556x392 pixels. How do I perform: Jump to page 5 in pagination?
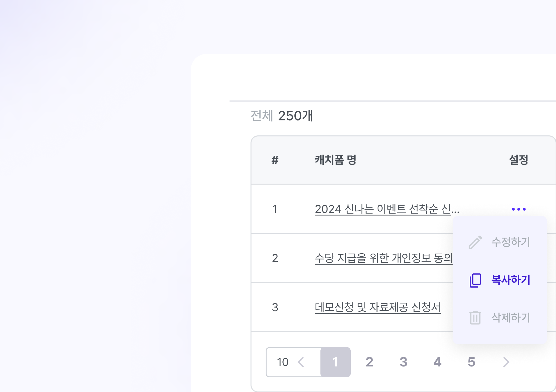pyautogui.click(x=472, y=362)
